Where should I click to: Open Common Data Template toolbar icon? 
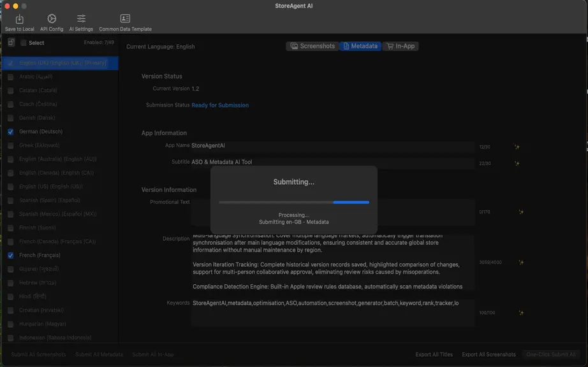pyautogui.click(x=125, y=22)
